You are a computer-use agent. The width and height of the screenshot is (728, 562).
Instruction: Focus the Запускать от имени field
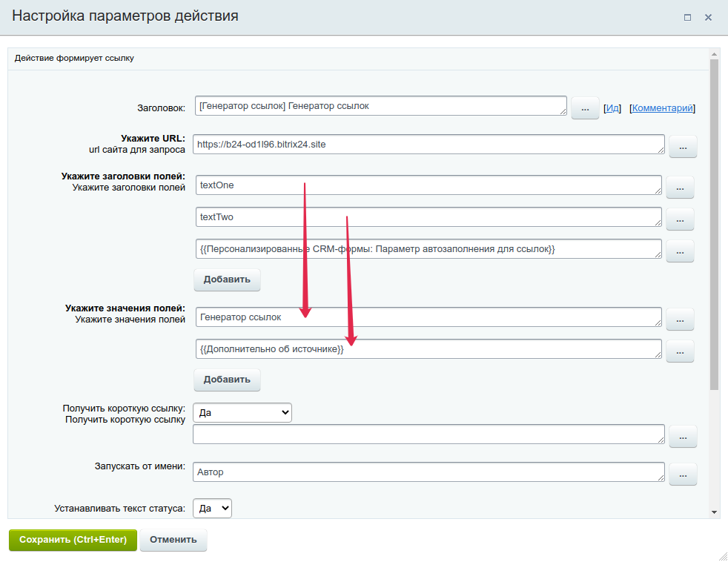428,472
